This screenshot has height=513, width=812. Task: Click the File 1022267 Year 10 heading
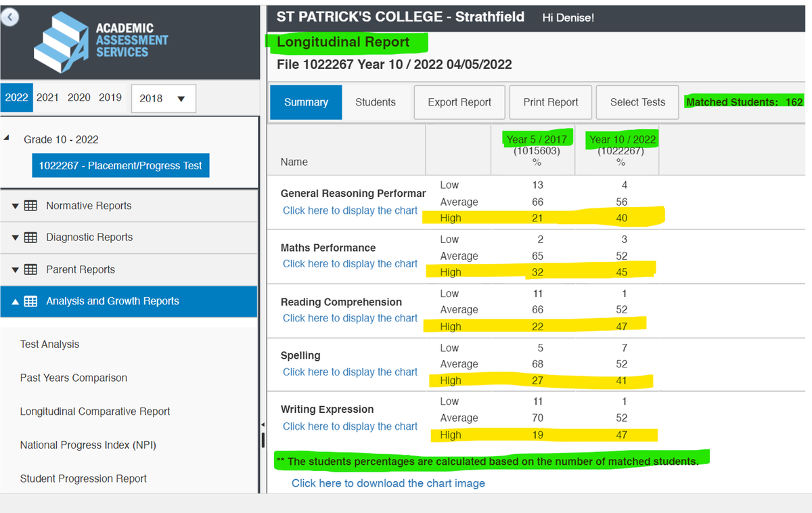(394, 65)
